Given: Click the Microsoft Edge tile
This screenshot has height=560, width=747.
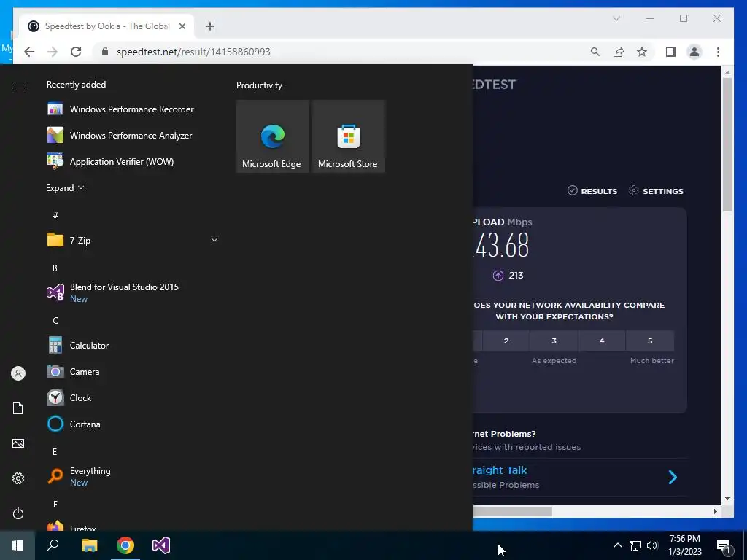Looking at the screenshot, I should tap(273, 136).
